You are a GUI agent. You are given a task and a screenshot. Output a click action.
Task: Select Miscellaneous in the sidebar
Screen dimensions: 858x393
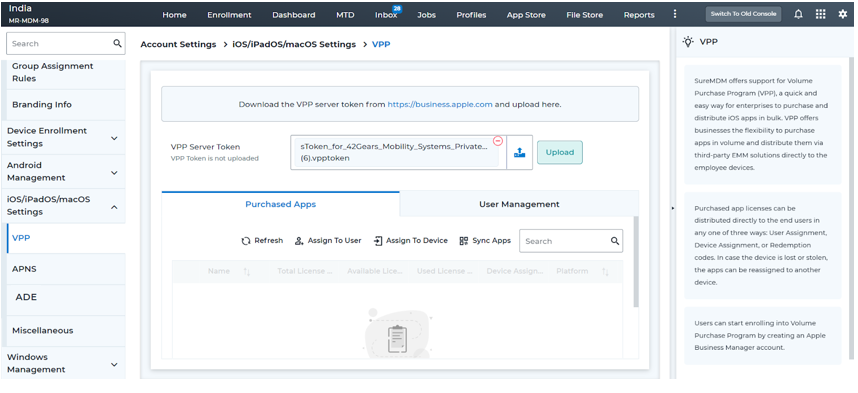(x=66, y=331)
